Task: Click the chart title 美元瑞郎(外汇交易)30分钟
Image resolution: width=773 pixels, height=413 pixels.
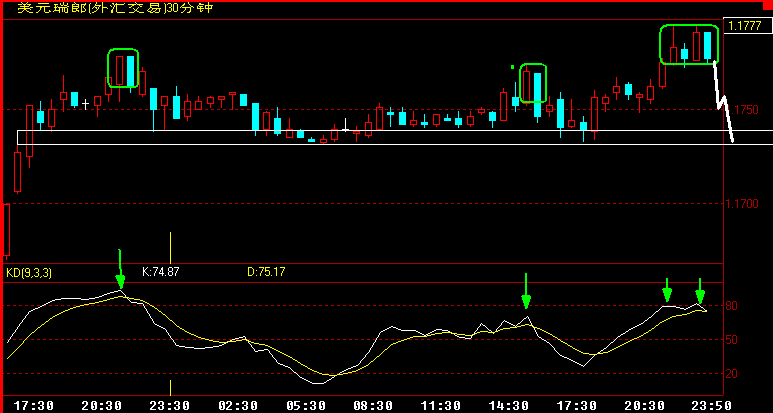Action: (116, 8)
